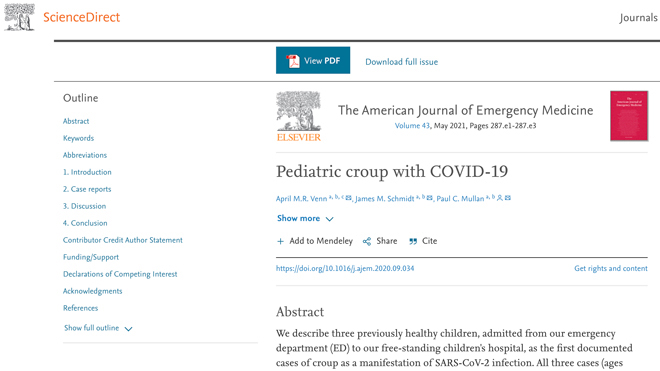Viewport: 660px width, 371px height.
Task: Jump to References in outline
Action: point(80,308)
